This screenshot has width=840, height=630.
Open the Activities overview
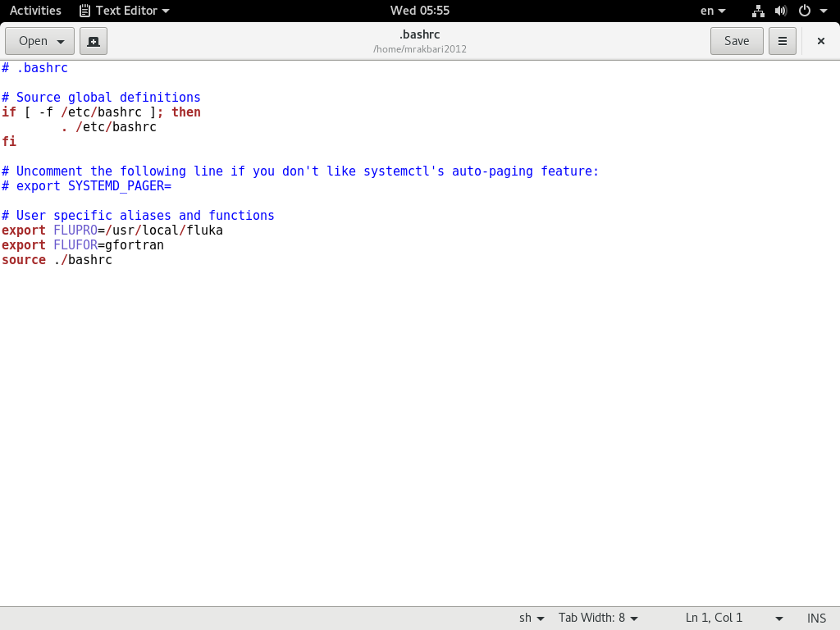[35, 11]
